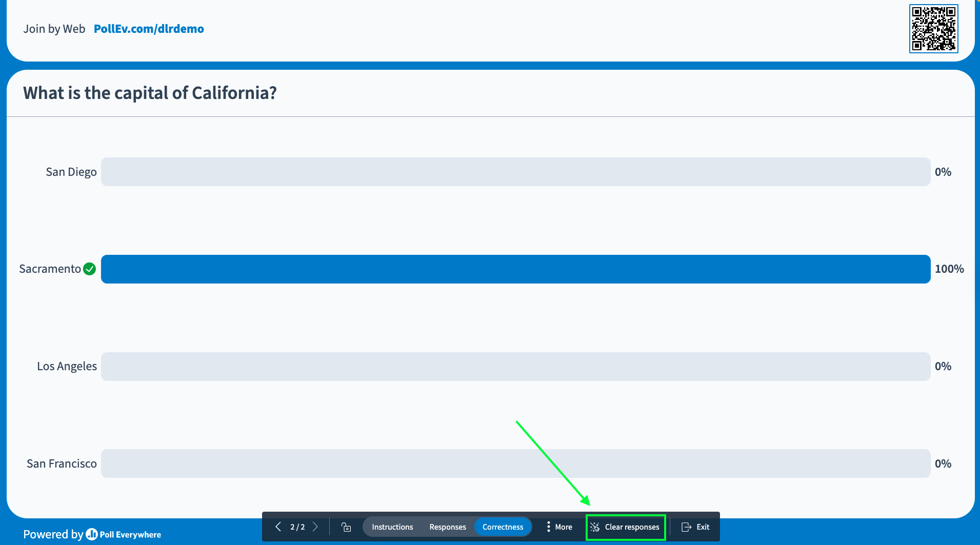Click the QR code image

click(x=933, y=29)
